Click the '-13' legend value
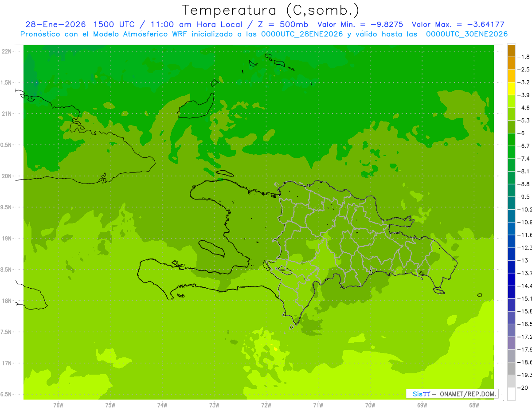Viewport: 532px width, 411px height. click(523, 260)
